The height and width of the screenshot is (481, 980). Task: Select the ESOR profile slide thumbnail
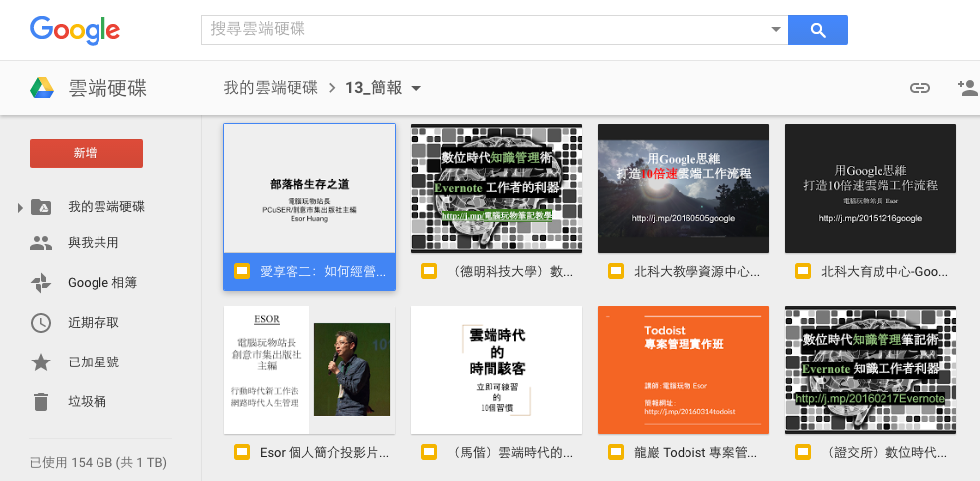tap(309, 369)
